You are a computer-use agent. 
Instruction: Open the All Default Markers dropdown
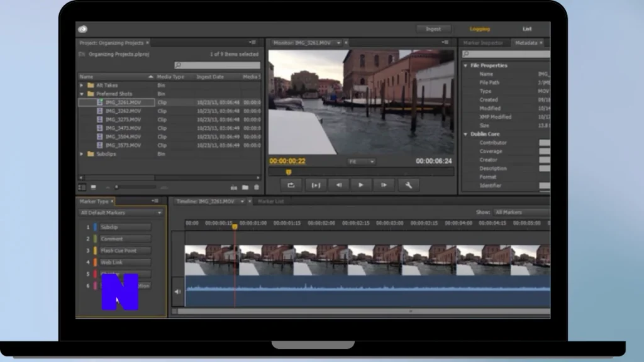121,212
